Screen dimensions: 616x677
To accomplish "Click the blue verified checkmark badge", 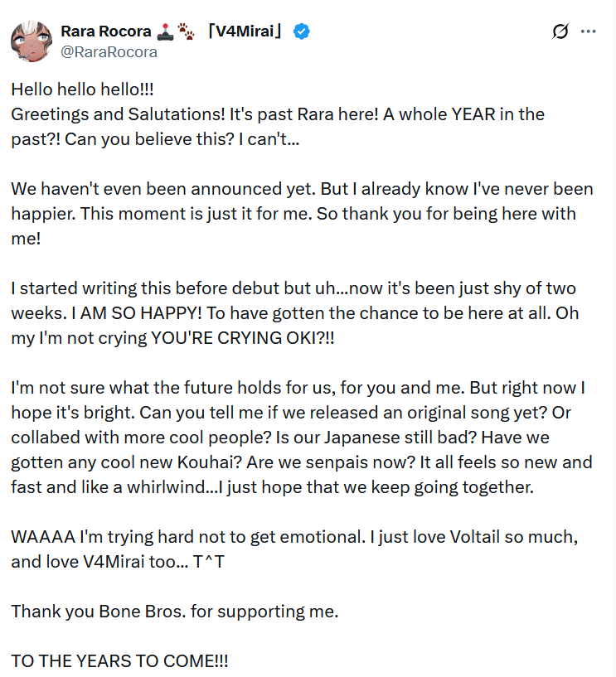I will (x=302, y=31).
